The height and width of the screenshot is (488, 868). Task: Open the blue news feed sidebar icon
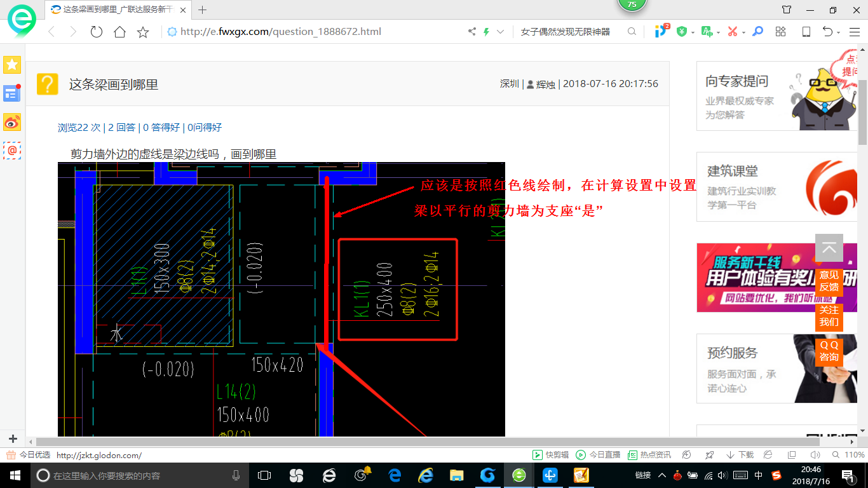[12, 93]
